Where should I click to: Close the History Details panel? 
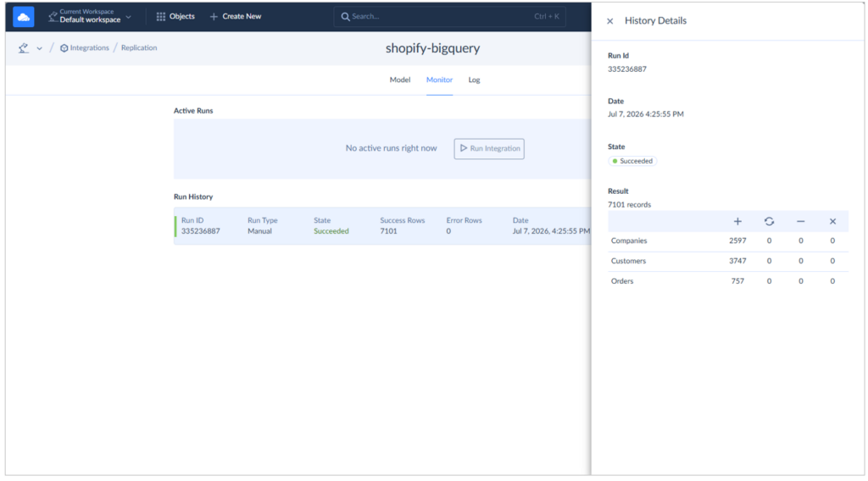[610, 21]
